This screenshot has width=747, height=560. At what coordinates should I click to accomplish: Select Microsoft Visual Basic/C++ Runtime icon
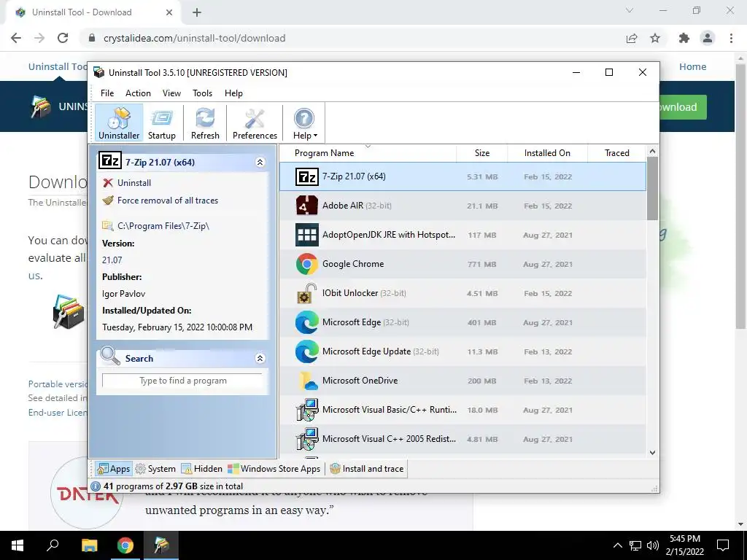click(x=307, y=410)
